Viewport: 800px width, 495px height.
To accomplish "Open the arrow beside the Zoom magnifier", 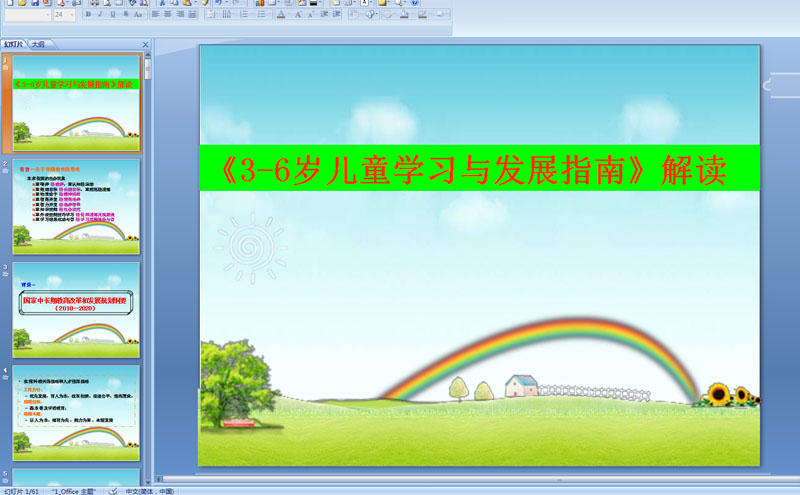I will tap(405, 3).
